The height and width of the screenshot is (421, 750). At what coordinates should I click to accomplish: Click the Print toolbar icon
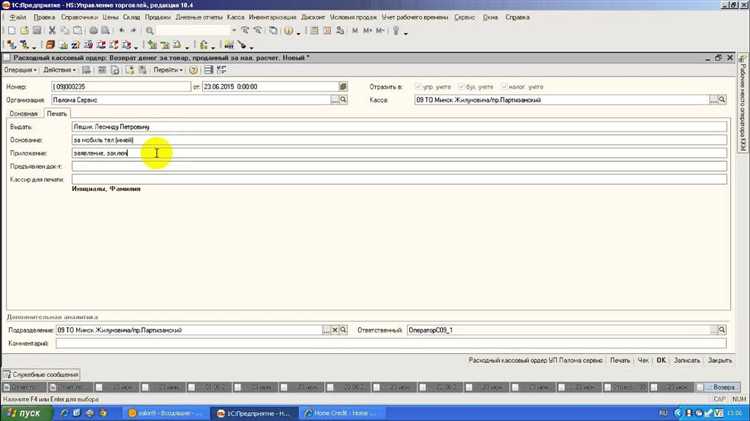click(93, 31)
